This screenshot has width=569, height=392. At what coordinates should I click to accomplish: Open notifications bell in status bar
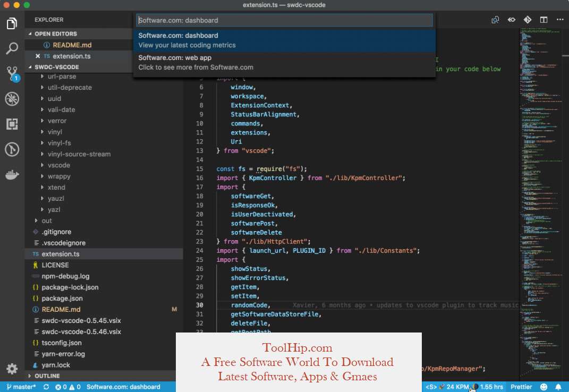[x=558, y=387]
